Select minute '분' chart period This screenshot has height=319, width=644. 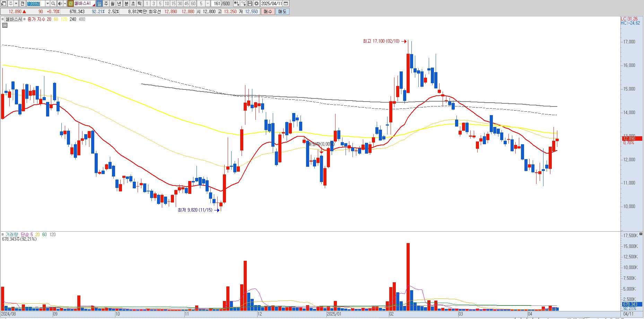[x=127, y=3]
